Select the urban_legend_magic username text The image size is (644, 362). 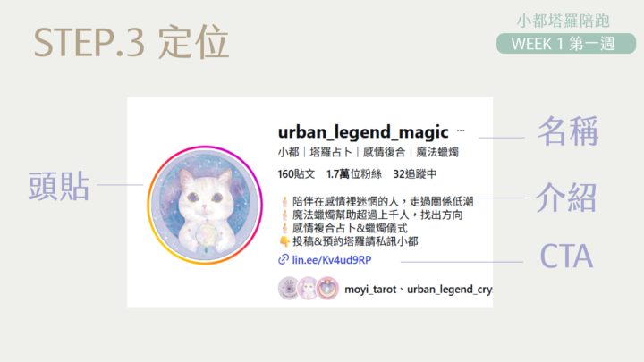tap(363, 132)
